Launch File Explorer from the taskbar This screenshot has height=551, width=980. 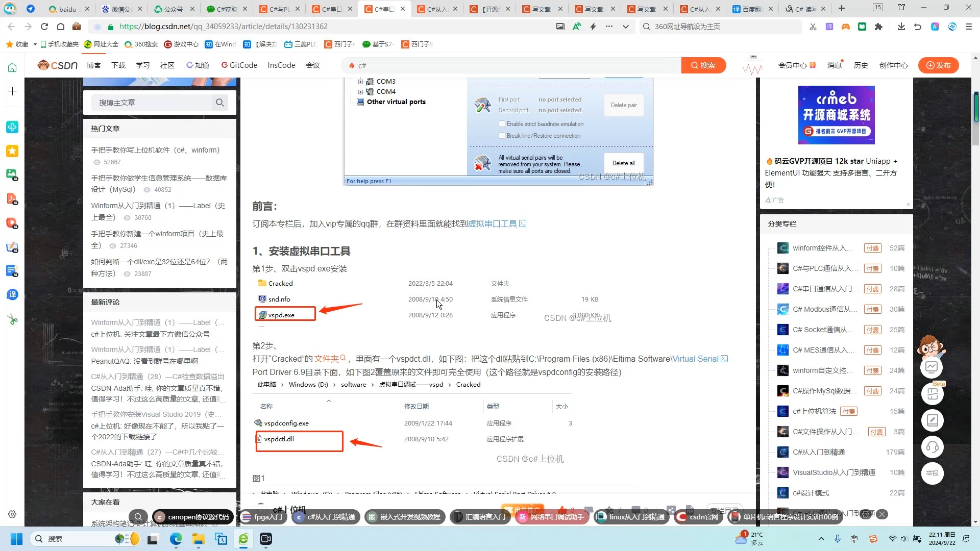click(198, 539)
